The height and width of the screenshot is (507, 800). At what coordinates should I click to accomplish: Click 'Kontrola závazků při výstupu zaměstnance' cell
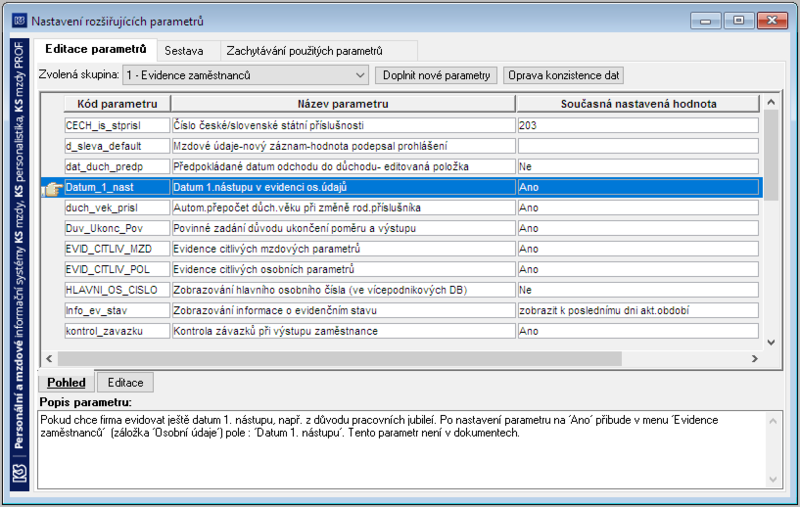click(x=343, y=331)
